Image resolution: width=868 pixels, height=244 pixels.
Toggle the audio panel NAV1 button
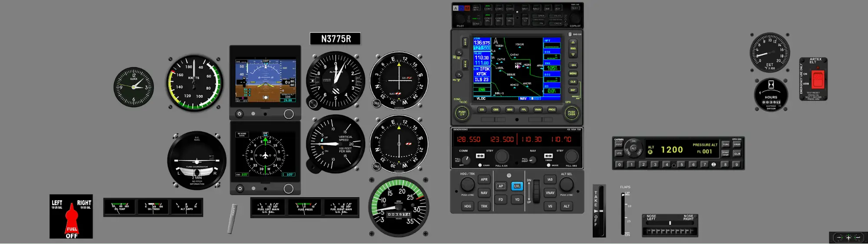pos(525,8)
